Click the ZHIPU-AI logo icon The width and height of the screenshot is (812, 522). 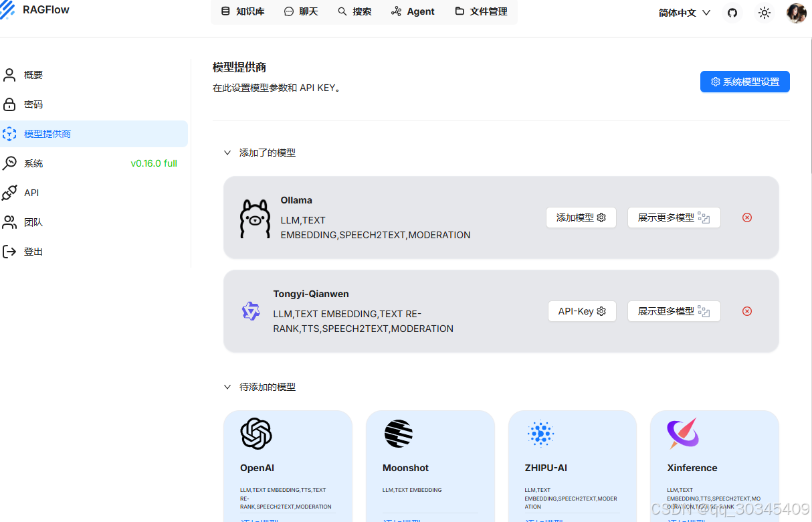540,434
